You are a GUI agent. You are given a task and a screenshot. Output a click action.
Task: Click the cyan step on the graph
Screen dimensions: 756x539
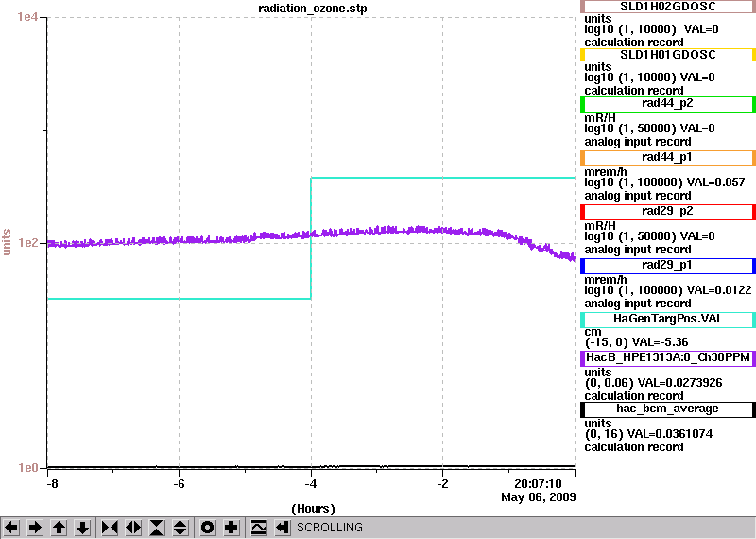point(311,238)
